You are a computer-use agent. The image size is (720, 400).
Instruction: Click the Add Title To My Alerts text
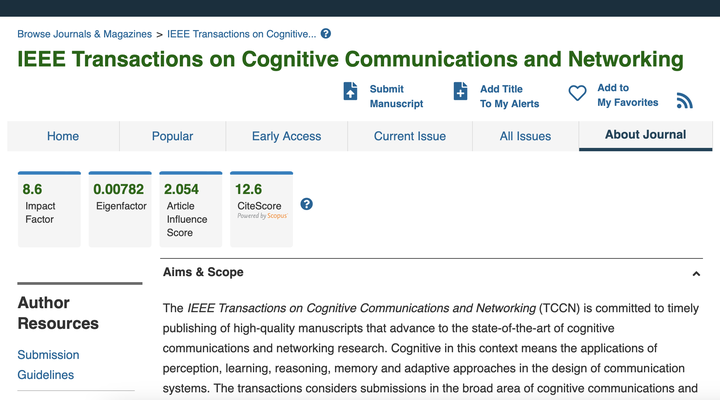(509, 96)
